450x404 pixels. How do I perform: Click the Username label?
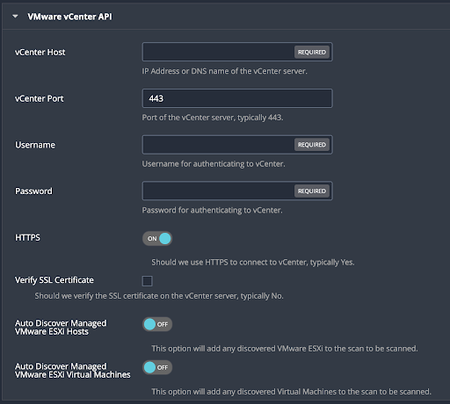coord(35,145)
